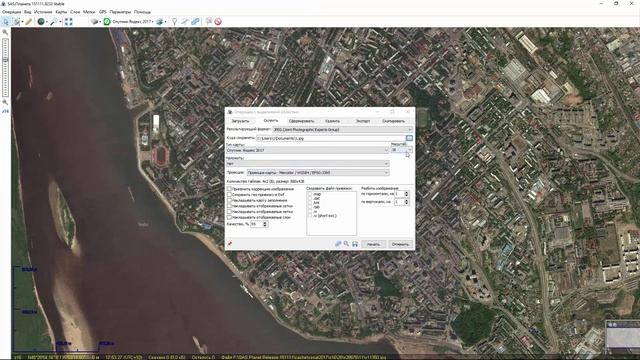Enable 'Накладывать отображаемые метки' checkbox
The width and height of the screenshot is (640, 360).
(229, 212)
